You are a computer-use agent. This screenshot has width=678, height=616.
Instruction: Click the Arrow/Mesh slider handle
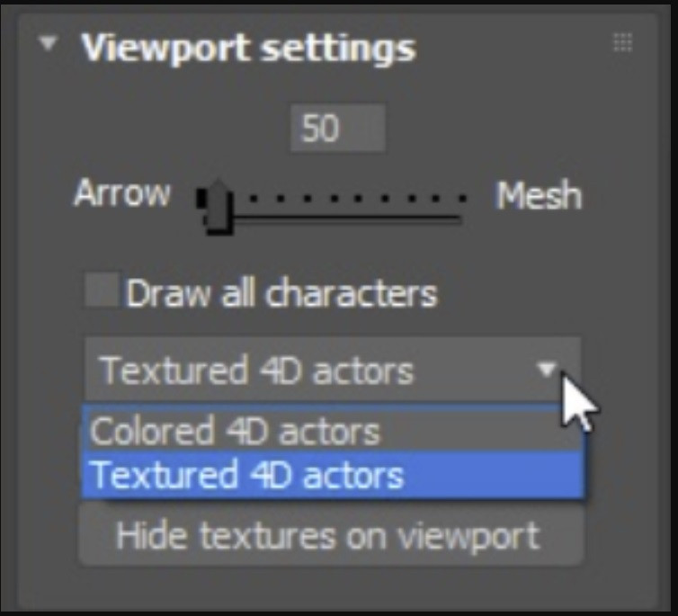(x=217, y=207)
